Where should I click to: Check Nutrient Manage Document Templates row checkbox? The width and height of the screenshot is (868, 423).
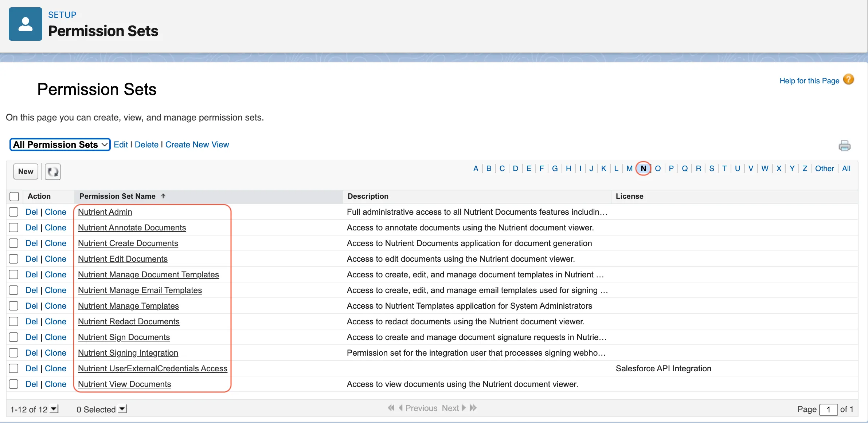13,274
